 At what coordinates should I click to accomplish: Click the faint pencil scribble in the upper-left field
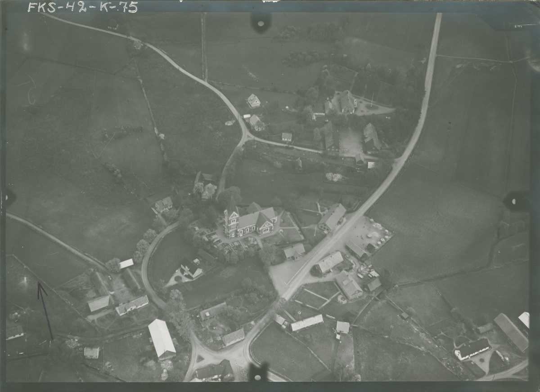pyautogui.click(x=30, y=89)
